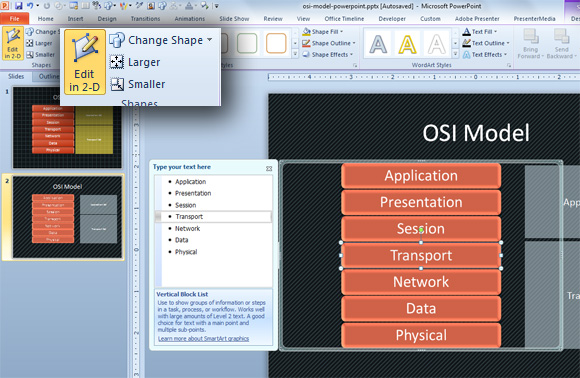The image size is (580, 378).
Task: Expand the WordArt Styles gallery More arrow
Action: click(x=456, y=54)
